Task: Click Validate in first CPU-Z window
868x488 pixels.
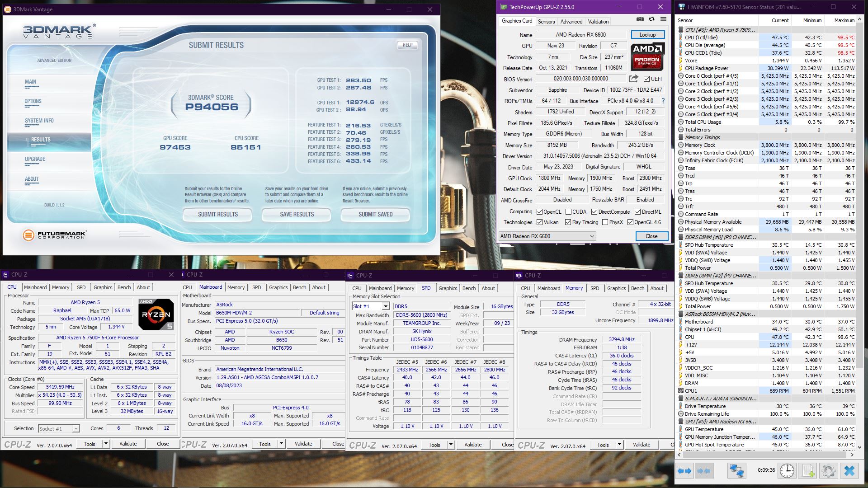Action: [128, 444]
